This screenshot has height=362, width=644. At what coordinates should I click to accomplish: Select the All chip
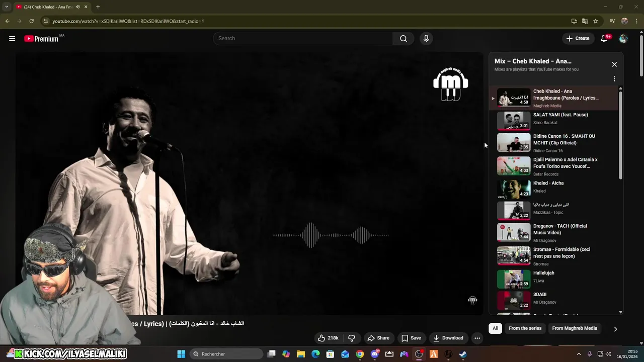(495, 328)
